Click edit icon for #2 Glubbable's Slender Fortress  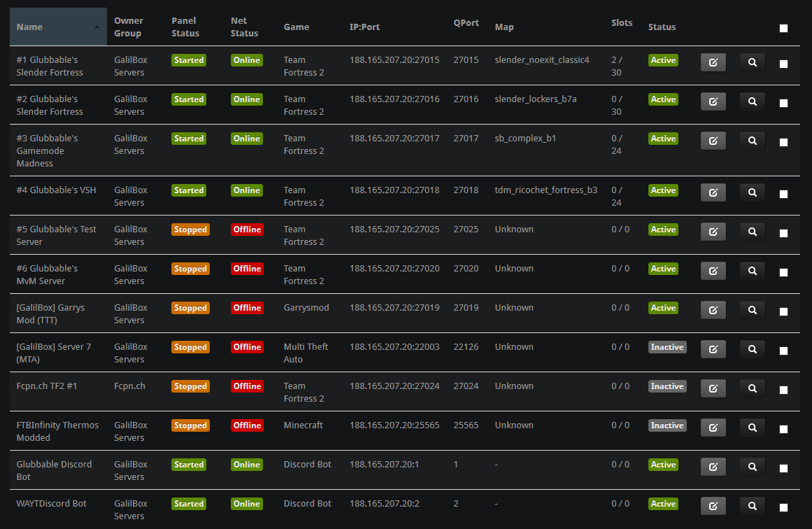[x=713, y=101]
